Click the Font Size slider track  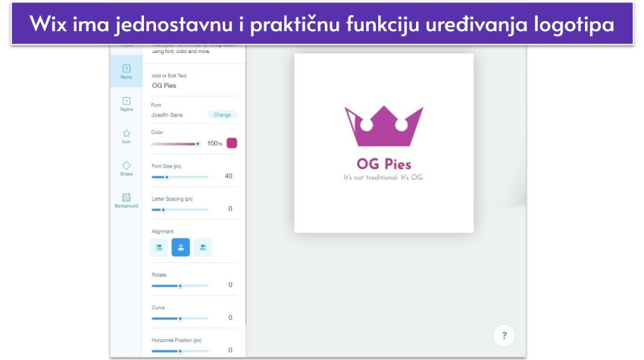[x=180, y=177]
